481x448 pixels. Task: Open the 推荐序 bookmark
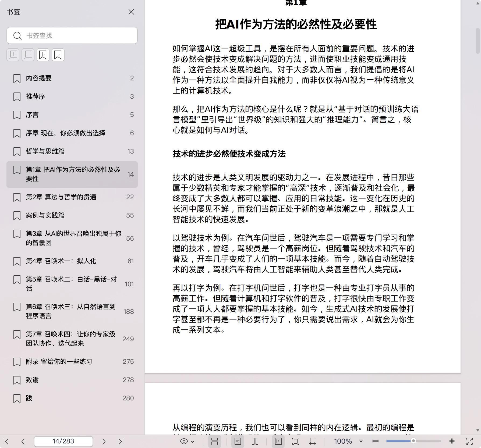pyautogui.click(x=72, y=97)
